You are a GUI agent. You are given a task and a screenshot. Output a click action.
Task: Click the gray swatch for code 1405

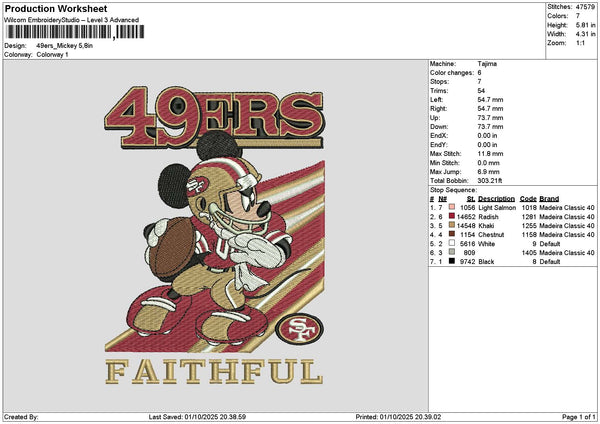tap(452, 252)
